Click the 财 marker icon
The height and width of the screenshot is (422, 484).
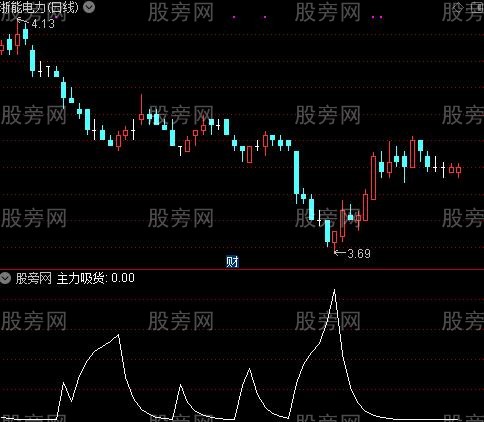click(232, 262)
